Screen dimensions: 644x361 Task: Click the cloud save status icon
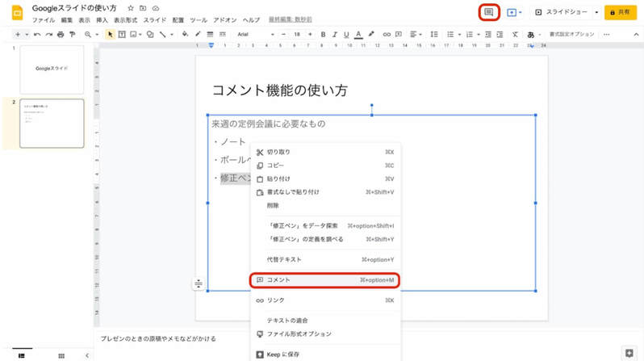156,8
